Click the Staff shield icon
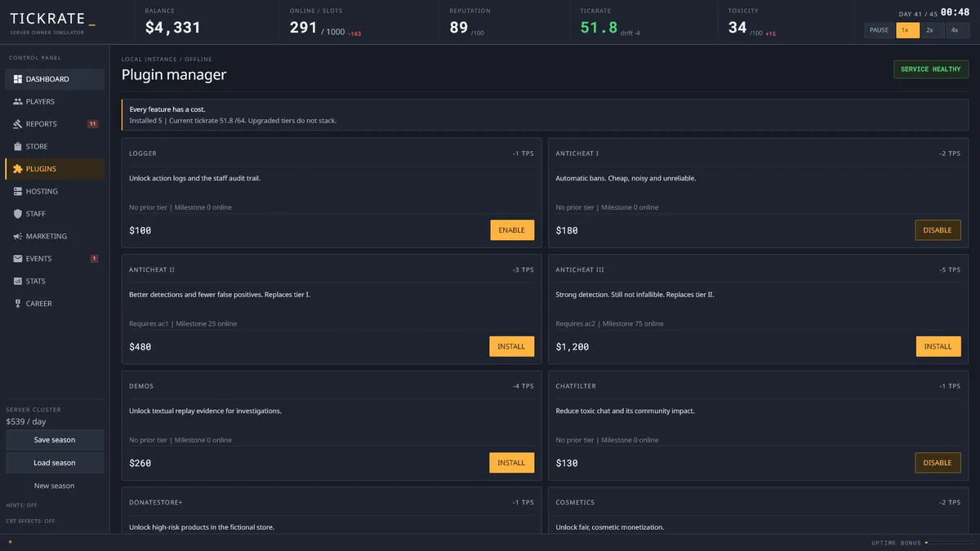980x551 pixels. (x=18, y=214)
